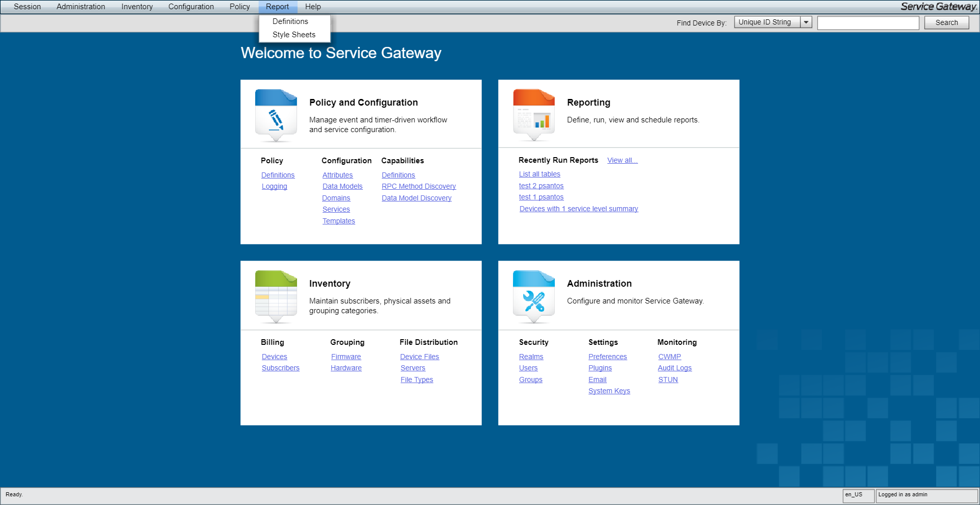Select Definitions from the Report menu
The width and height of the screenshot is (980, 505).
[x=290, y=21]
